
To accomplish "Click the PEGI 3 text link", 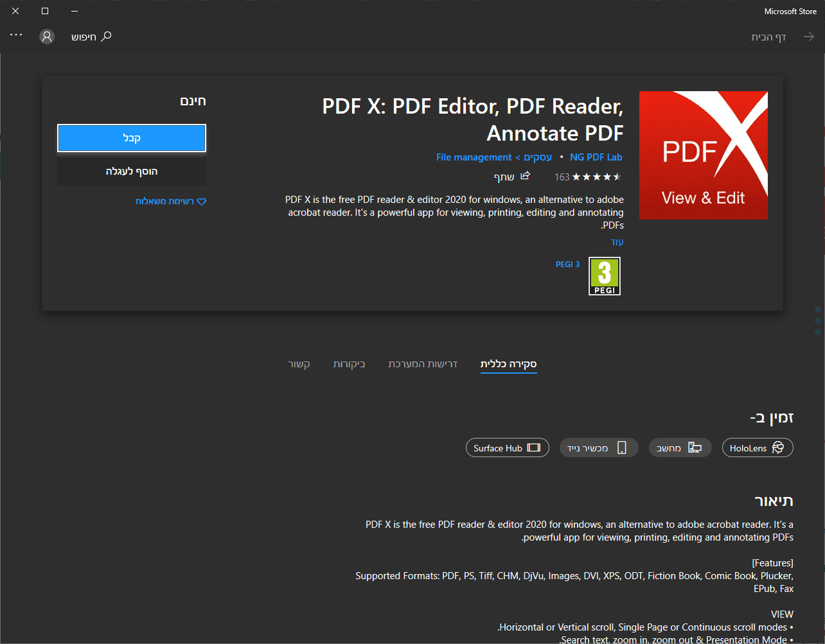I will (568, 264).
